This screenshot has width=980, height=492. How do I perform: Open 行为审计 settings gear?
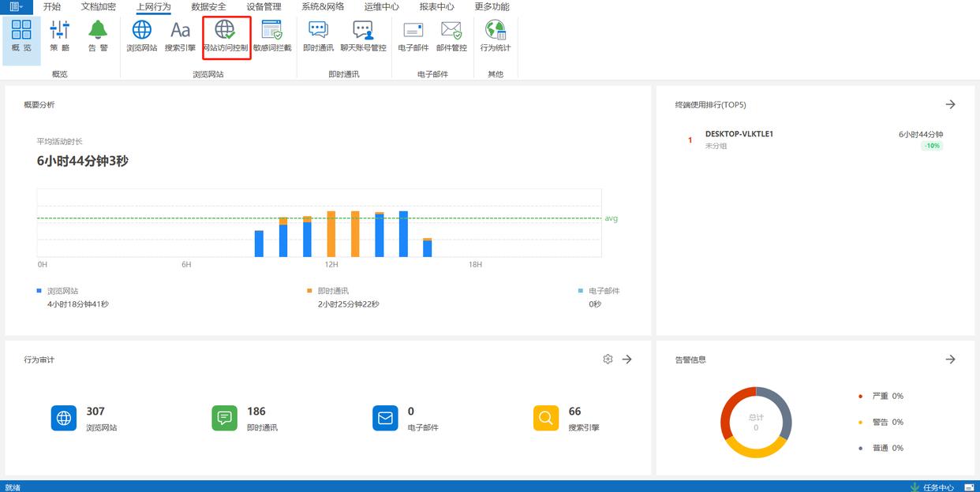[x=608, y=360]
